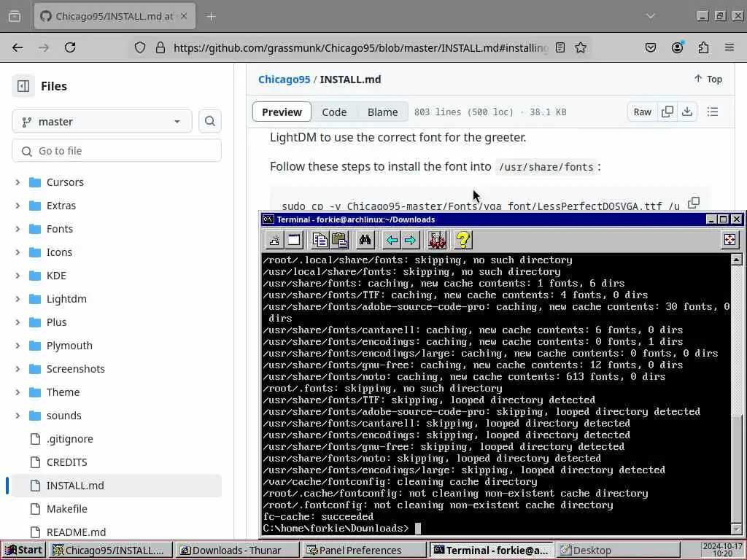The width and height of the screenshot is (747, 560).
Task: Click the binoculars Find icon in Terminal
Action: coord(365,240)
